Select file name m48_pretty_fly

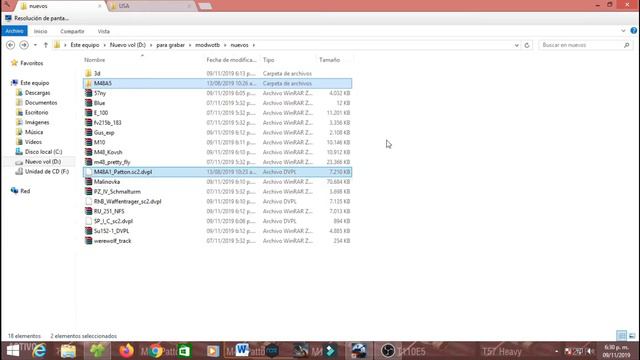112,162
